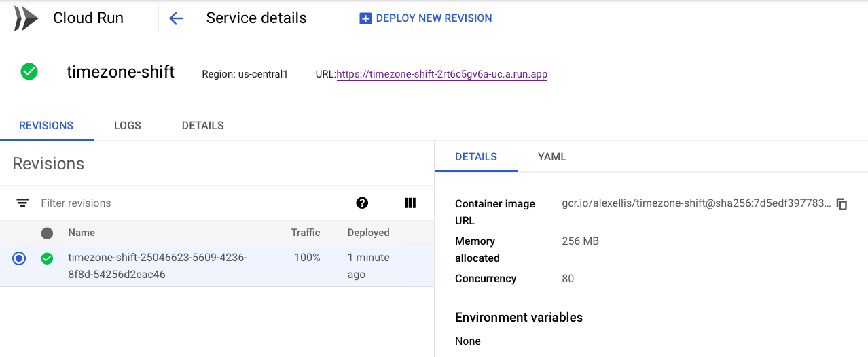
Task: Click the Name column header
Action: tap(82, 233)
